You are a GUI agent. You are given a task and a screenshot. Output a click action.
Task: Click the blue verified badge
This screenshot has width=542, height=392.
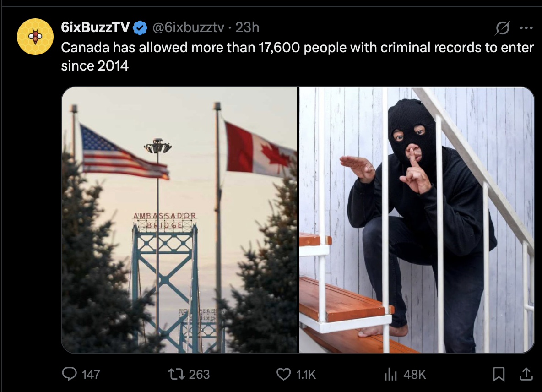click(x=140, y=27)
